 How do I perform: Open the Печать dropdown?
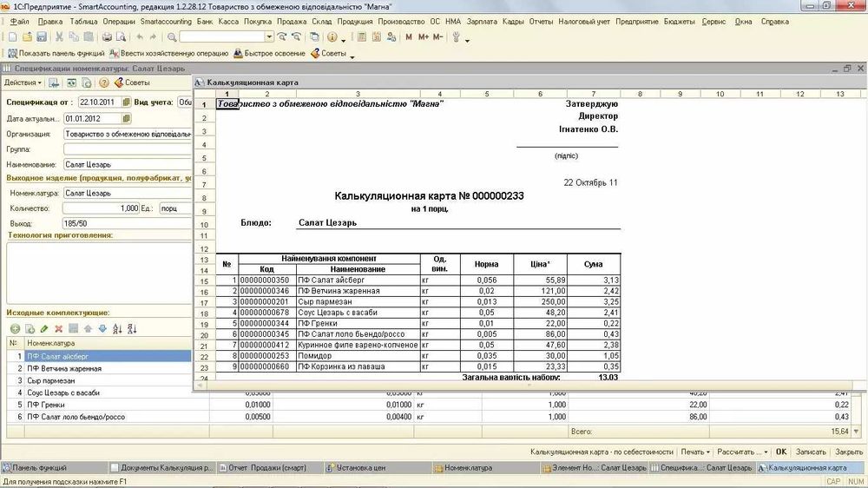(695, 452)
